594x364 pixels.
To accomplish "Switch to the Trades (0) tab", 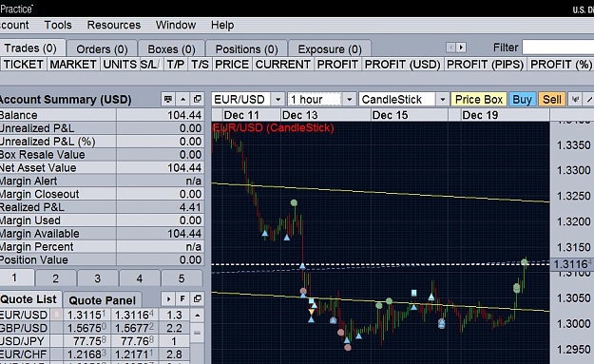I will click(x=30, y=48).
